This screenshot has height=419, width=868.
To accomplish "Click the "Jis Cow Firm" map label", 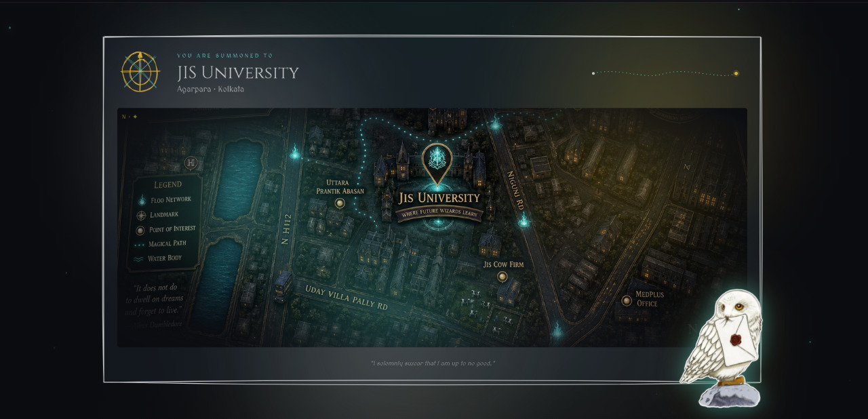I will (x=503, y=264).
